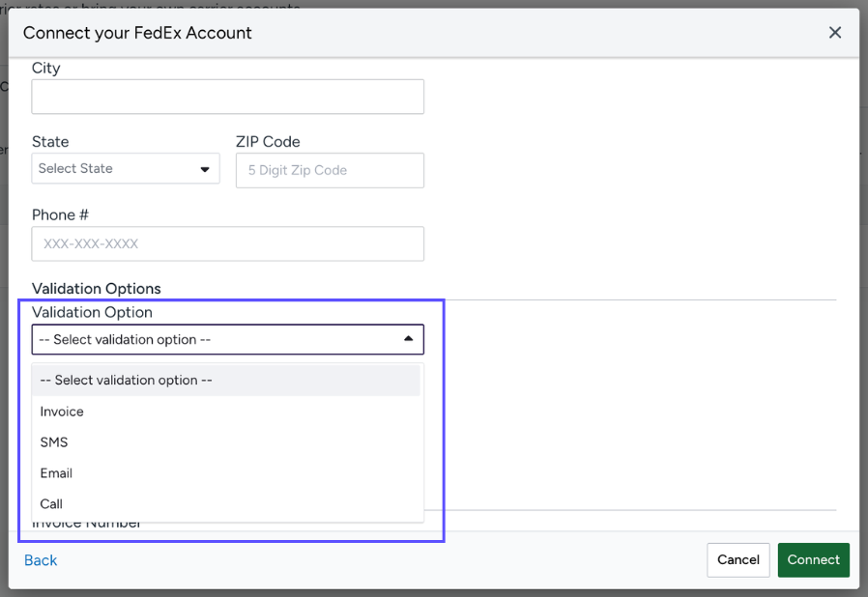Click the green Connect button
868x597 pixels.
(813, 560)
